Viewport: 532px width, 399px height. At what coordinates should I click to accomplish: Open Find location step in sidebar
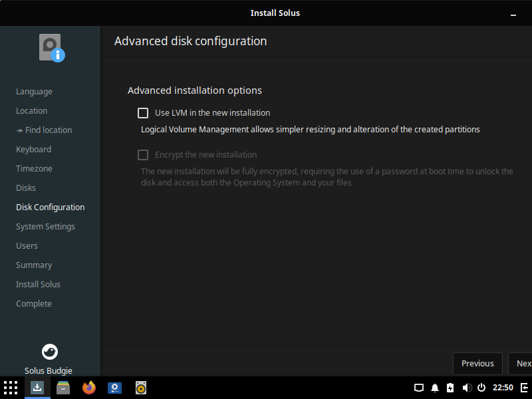(44, 130)
